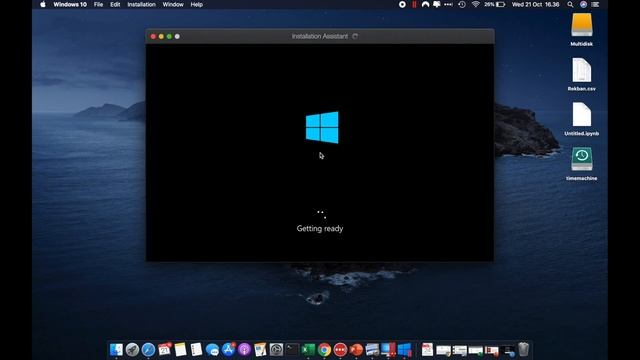Click the date and time display
The image size is (640, 360).
[535, 4]
